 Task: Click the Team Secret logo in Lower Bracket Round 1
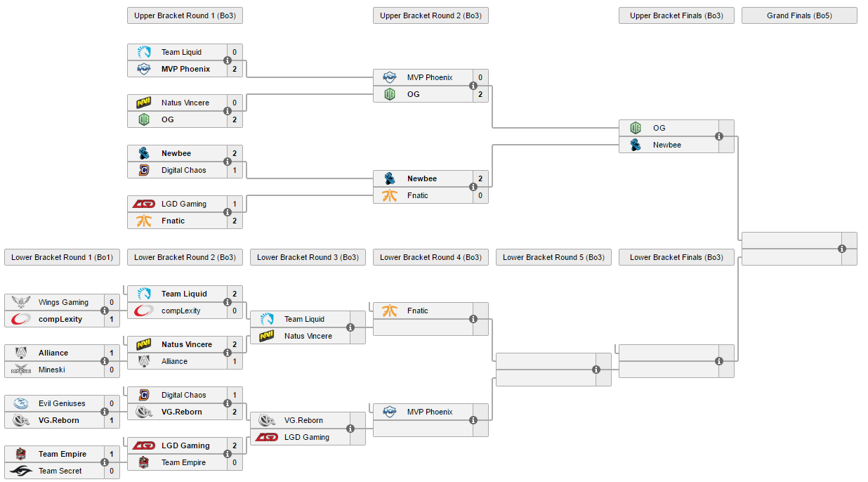click(21, 471)
